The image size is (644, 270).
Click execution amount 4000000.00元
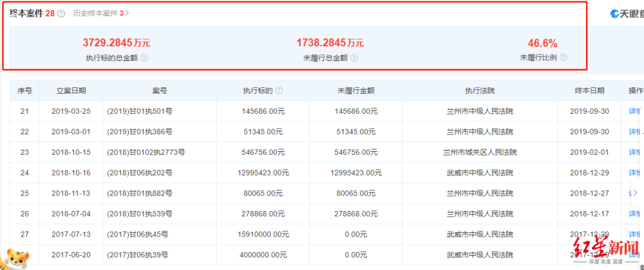(x=263, y=255)
